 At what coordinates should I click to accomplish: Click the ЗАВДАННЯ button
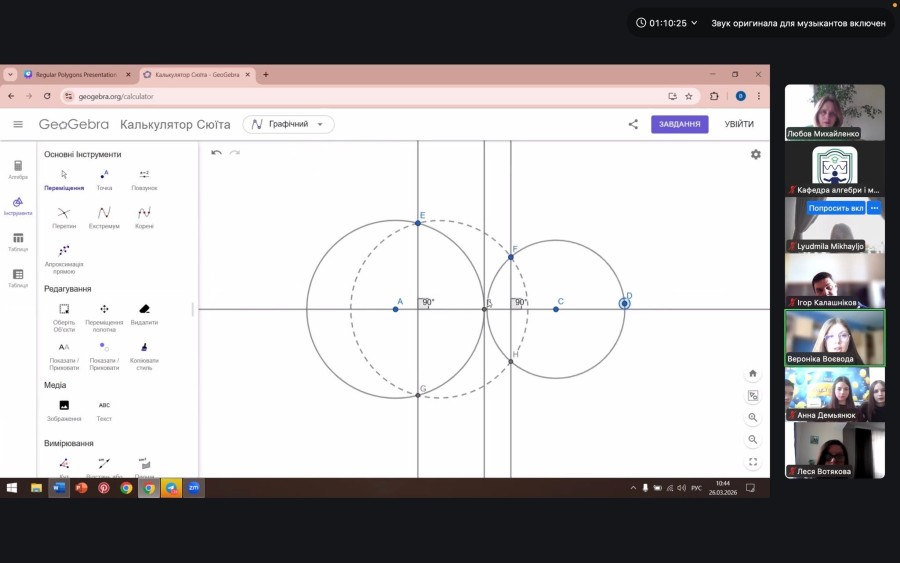tap(680, 124)
